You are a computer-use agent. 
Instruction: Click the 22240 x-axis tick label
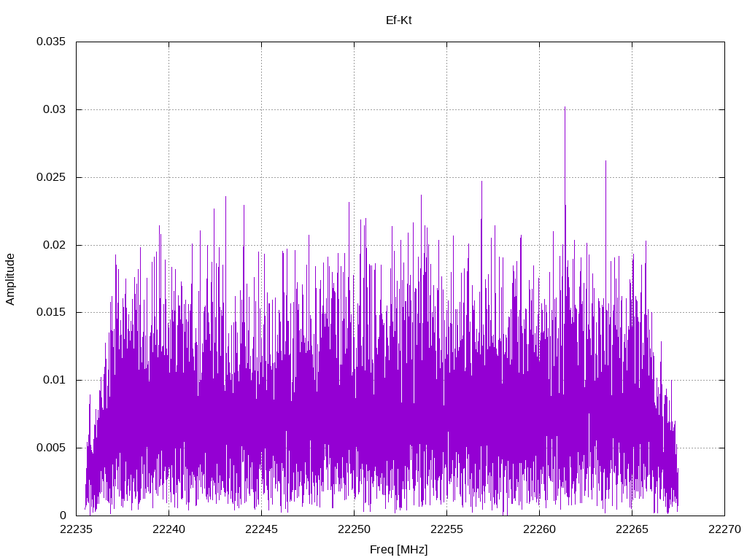point(169,529)
